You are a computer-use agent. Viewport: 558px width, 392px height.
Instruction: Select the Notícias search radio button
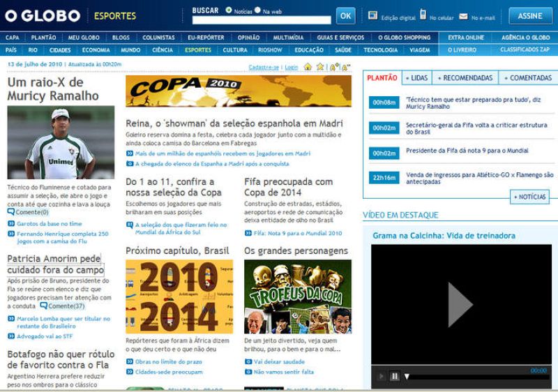(229, 10)
